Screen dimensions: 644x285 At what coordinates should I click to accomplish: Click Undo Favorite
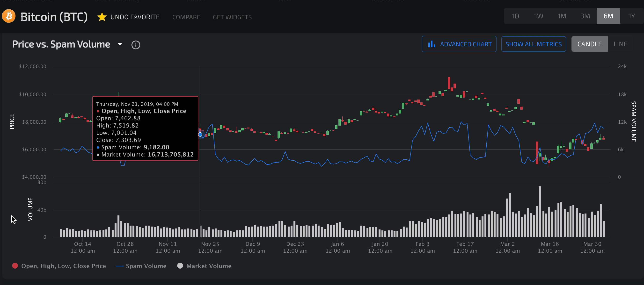pyautogui.click(x=135, y=17)
